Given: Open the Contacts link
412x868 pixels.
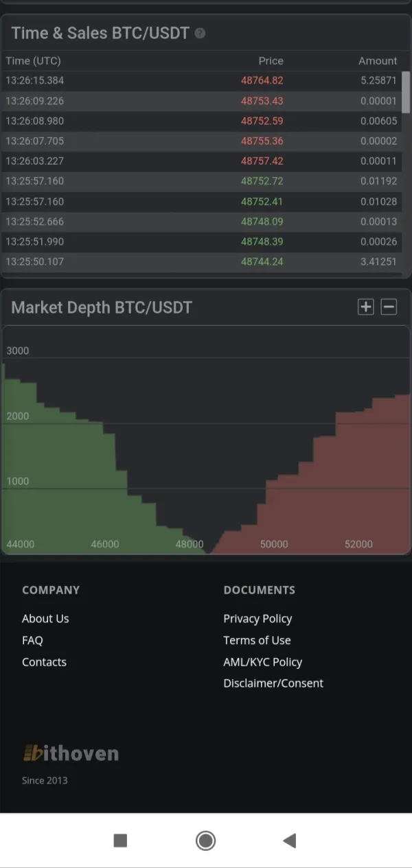Looking at the screenshot, I should pyautogui.click(x=44, y=662).
